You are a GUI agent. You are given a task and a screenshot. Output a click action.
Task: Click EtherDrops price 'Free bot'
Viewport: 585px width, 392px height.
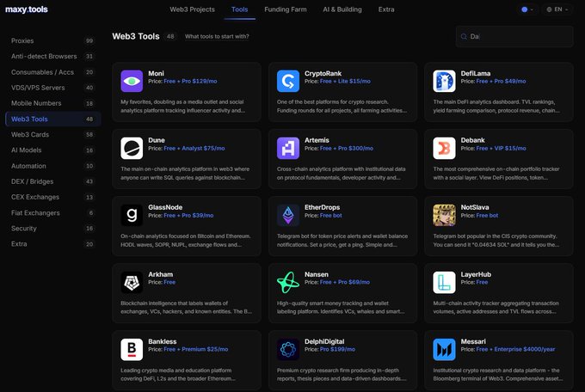click(x=331, y=216)
